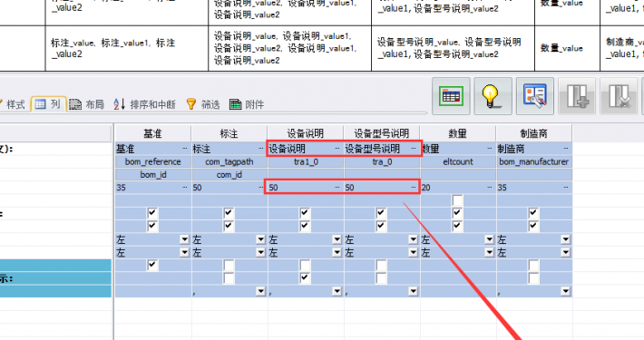Open the properties tool icon with wrench
644x340 pixels.
535,96
